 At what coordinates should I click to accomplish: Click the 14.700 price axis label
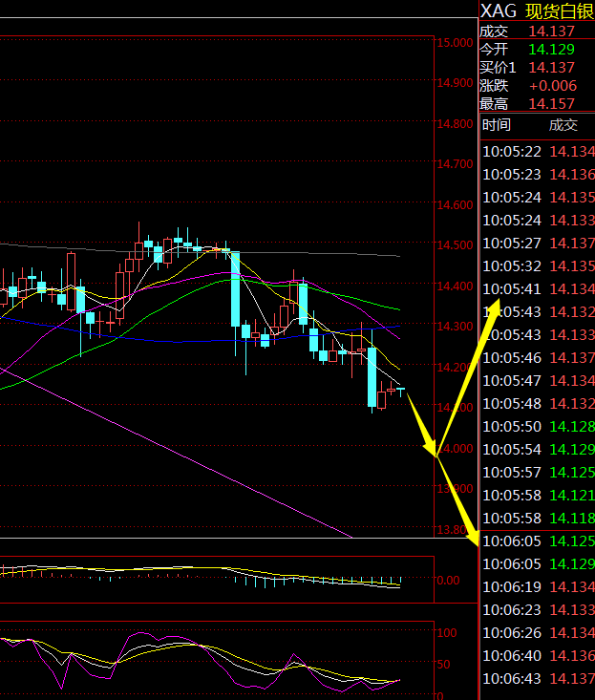coord(455,164)
